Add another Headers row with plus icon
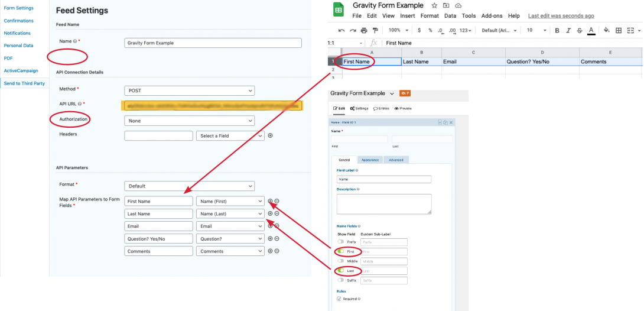The height and width of the screenshot is (311, 644). coord(270,135)
